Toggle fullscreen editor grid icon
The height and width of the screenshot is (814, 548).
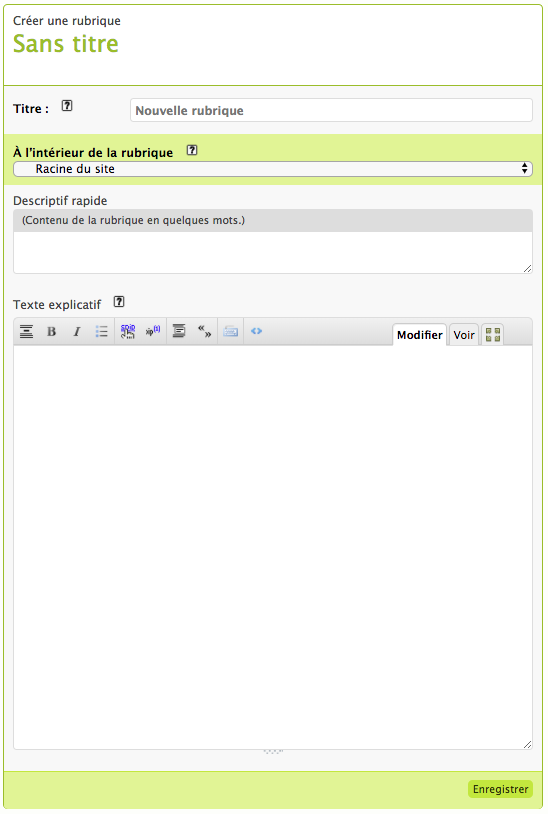coord(492,335)
